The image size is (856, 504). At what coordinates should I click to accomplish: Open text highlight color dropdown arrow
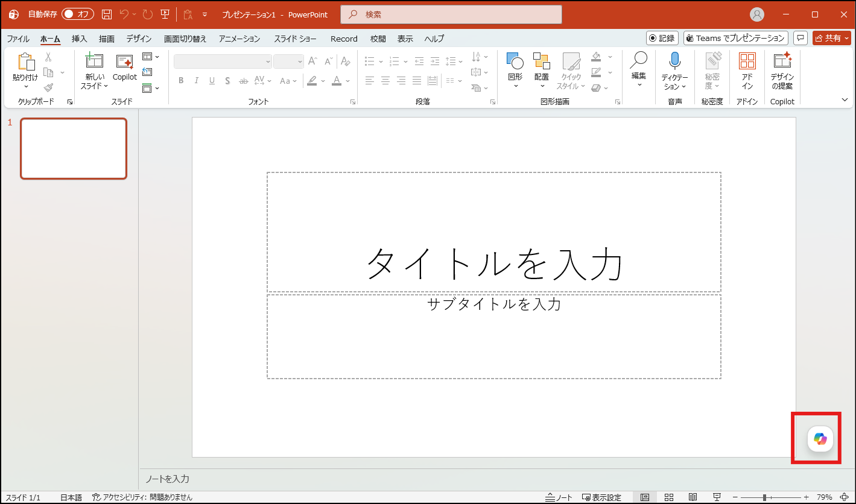[323, 81]
